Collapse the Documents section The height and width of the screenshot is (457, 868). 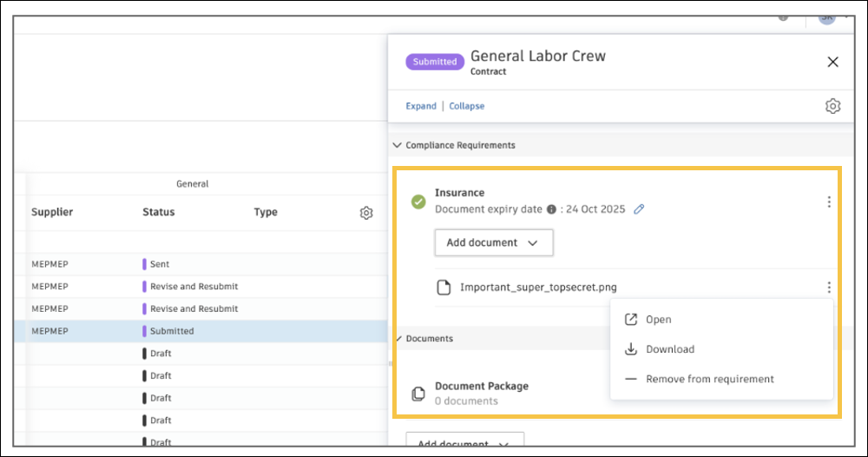(398, 338)
